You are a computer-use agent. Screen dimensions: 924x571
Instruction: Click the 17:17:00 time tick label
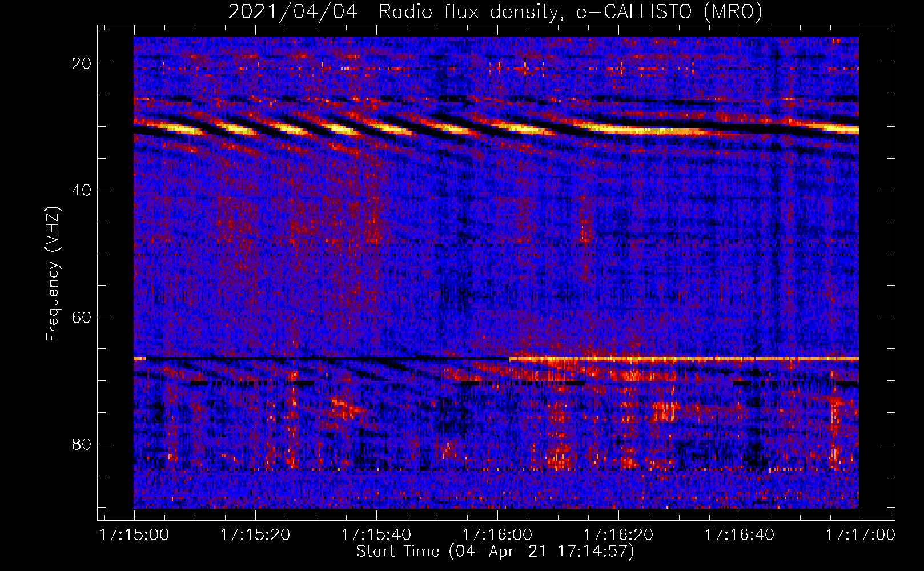[860, 535]
